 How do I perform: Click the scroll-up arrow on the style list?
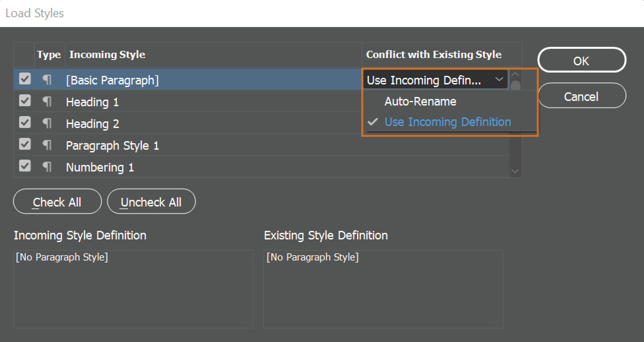tap(516, 74)
